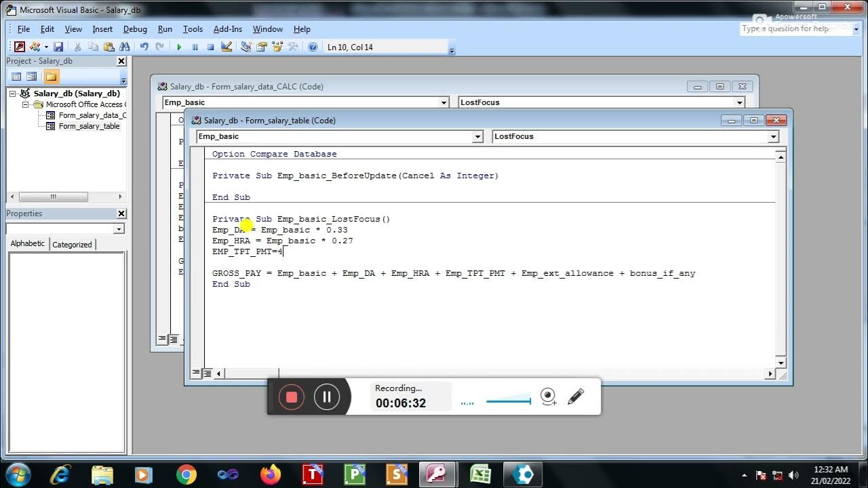
Task: Collapse the Microsoft Office Access folder
Action: pos(25,104)
